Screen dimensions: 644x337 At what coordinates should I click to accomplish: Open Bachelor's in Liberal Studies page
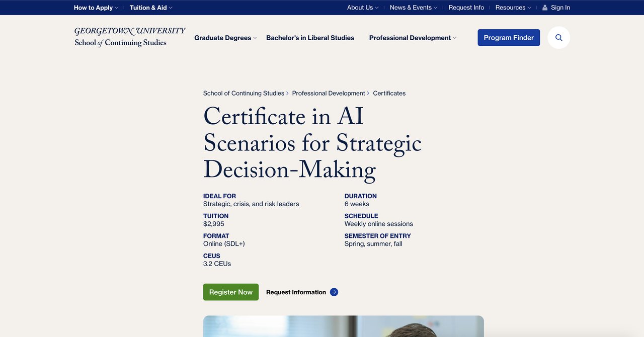310,38
